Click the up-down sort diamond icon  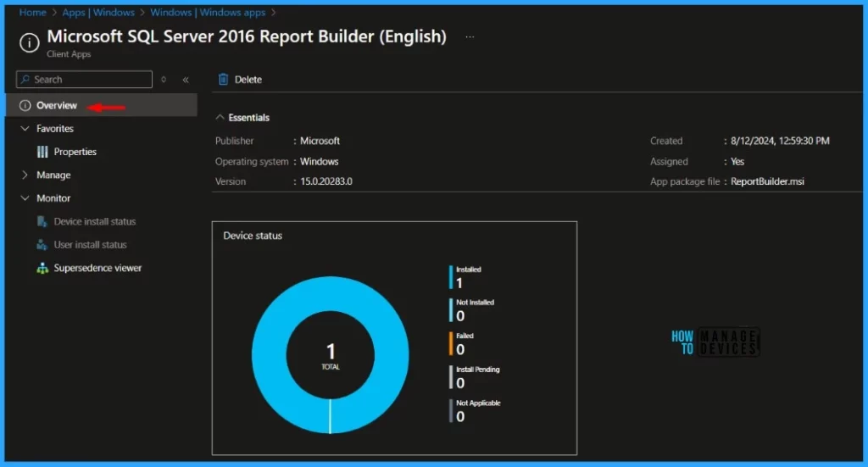point(164,80)
